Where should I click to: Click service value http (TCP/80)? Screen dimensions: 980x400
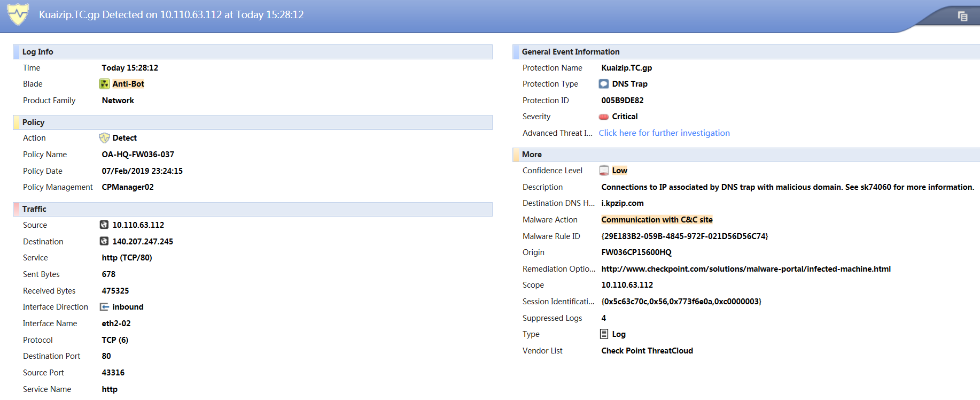tap(127, 258)
